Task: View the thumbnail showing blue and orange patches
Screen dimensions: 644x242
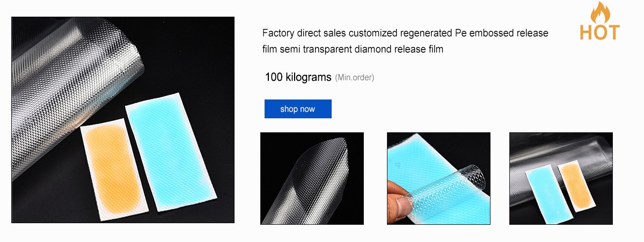Action: (561, 178)
